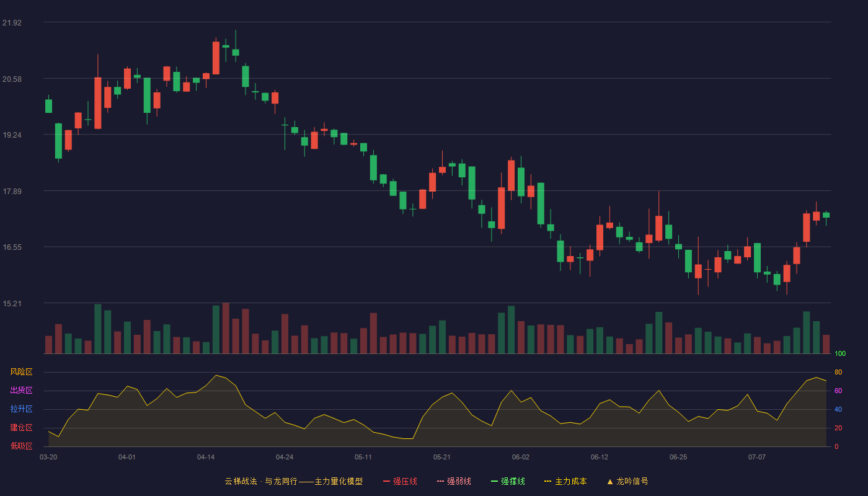Toggle the 龙吟信号 legend series
This screenshot has width=868, height=496.
coord(627,481)
